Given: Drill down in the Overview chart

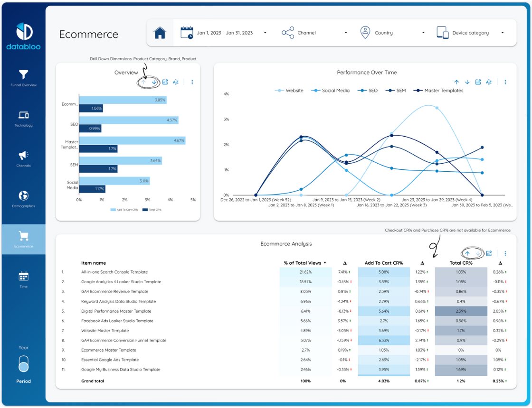Looking at the screenshot, I should coord(154,82).
